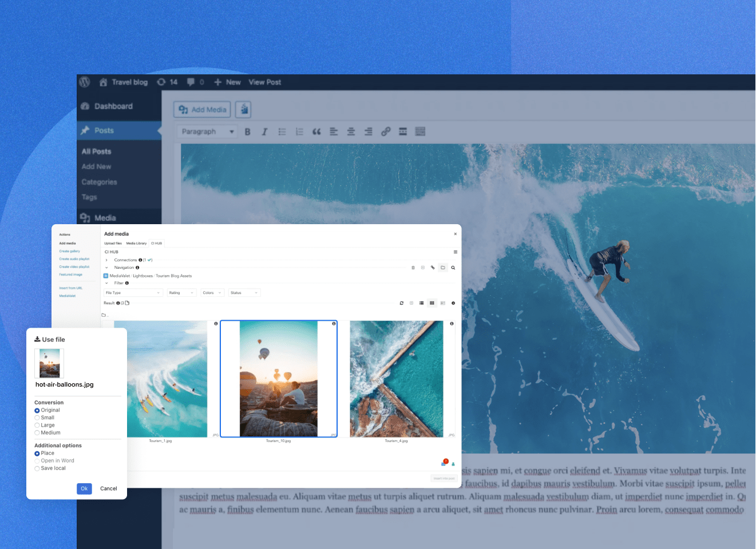Click the Add Media button in editor
Viewport: 756px width, 549px height.
pyautogui.click(x=203, y=110)
